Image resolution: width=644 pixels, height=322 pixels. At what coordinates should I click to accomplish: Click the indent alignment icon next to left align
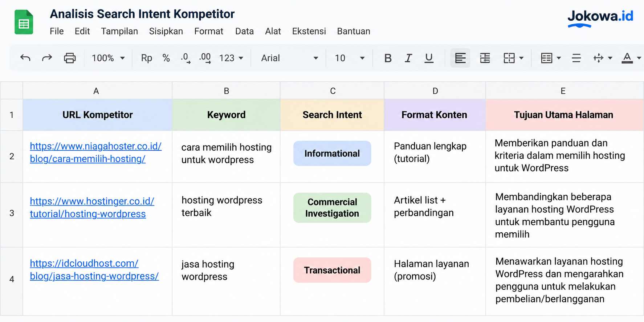(485, 58)
